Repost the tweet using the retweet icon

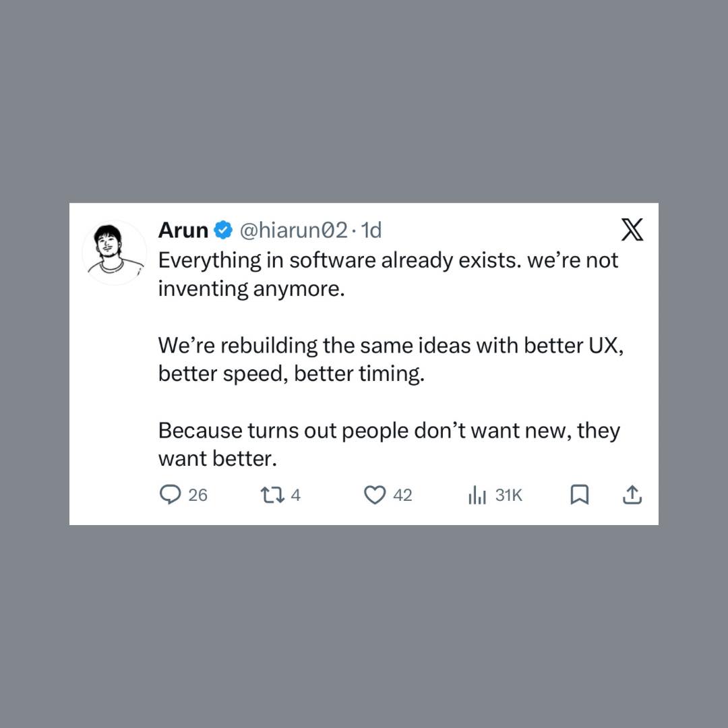270,495
